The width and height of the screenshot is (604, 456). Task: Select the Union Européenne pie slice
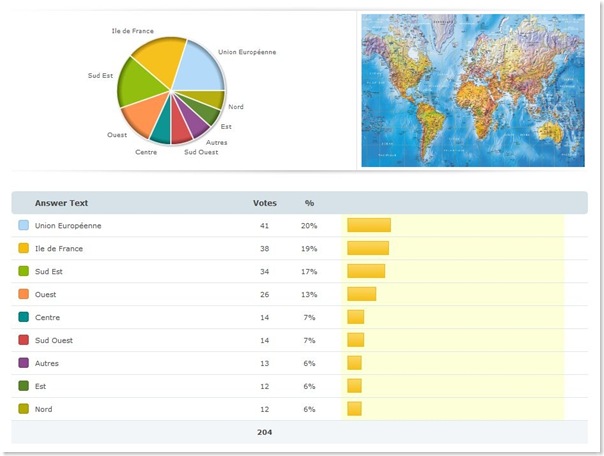[200, 70]
